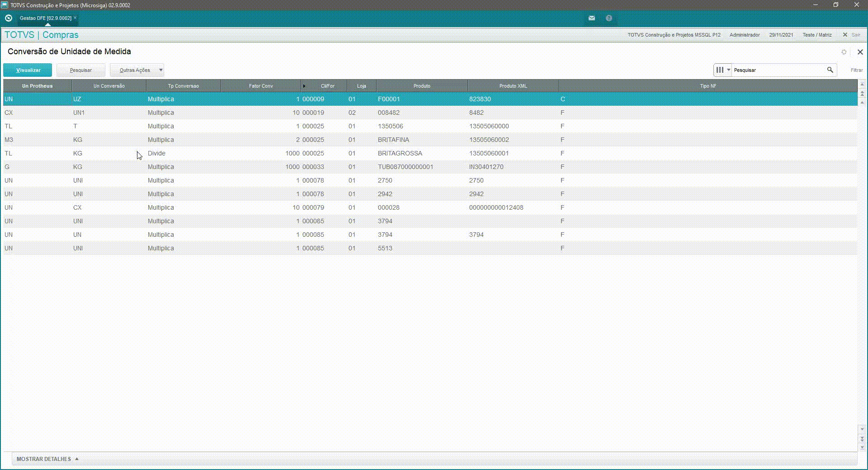Screen dimensions: 868x470
Task: Expand the MOSTRAR DETALHES panel
Action: pos(47,459)
